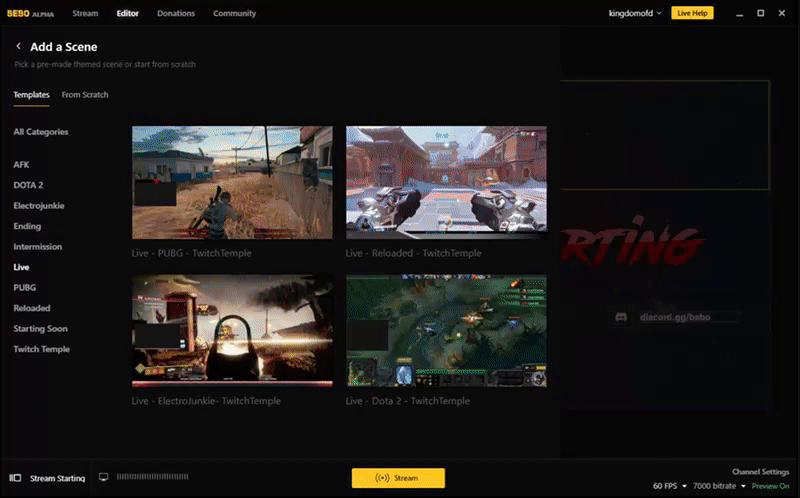Click the 'Live - PUBG - TwitchTemple' caption
Screen dimensions: 800x498
coord(191,253)
